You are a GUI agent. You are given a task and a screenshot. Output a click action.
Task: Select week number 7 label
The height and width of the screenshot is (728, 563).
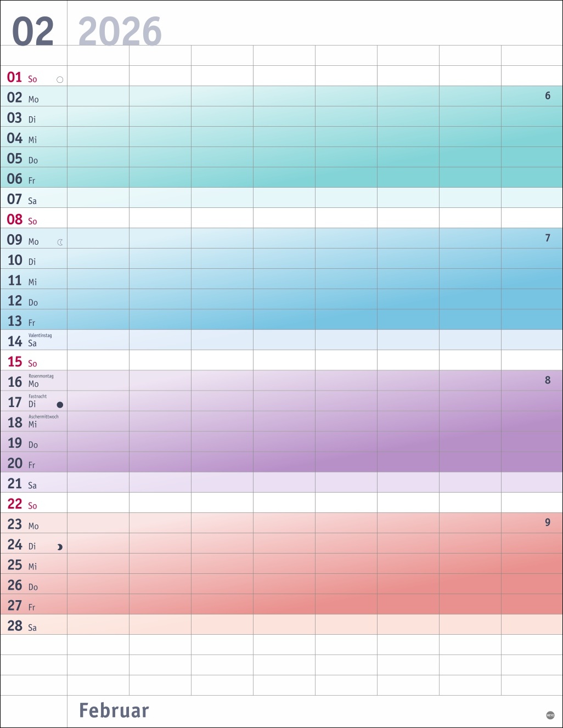click(x=548, y=238)
